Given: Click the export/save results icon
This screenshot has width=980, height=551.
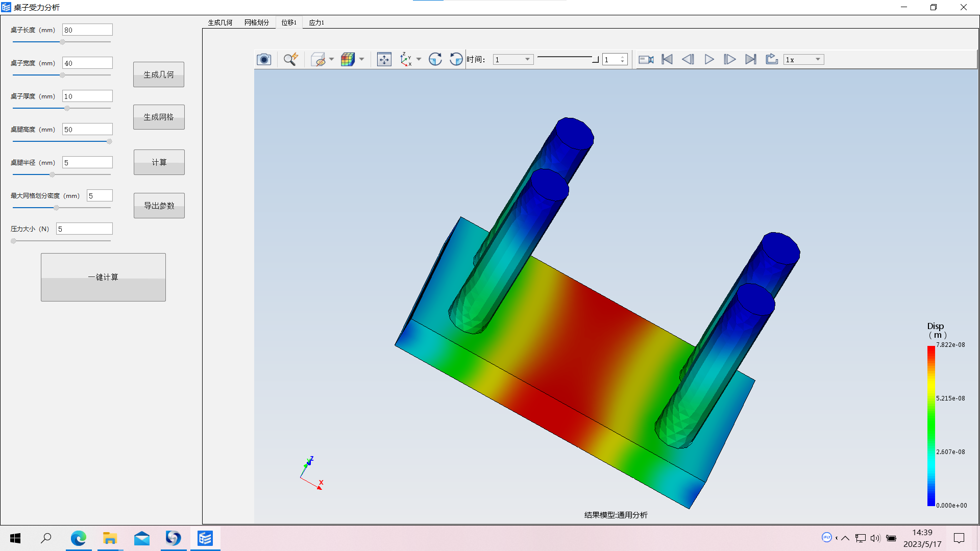Looking at the screenshot, I should pos(771,59).
